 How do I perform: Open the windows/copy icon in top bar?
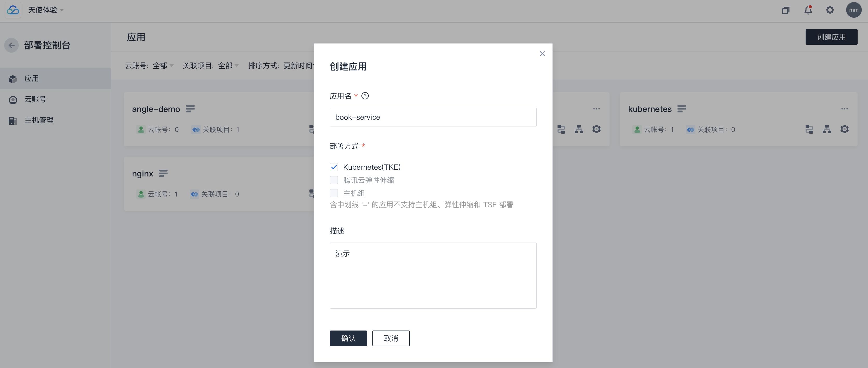click(786, 10)
